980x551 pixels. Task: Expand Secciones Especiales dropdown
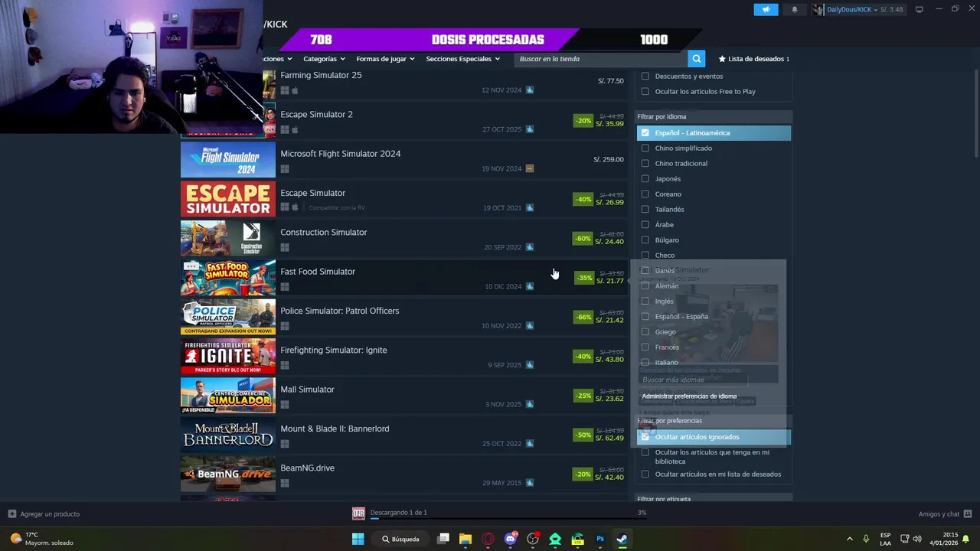tap(462, 59)
